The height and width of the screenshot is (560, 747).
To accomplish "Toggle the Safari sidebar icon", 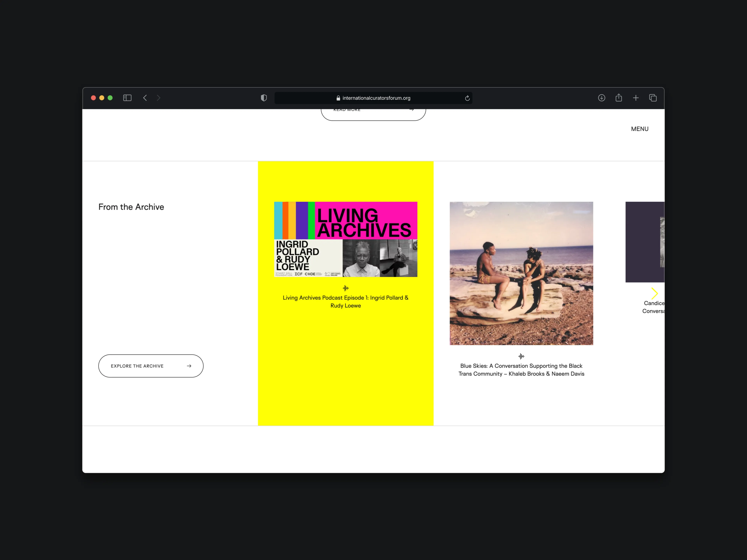I will pyautogui.click(x=127, y=98).
